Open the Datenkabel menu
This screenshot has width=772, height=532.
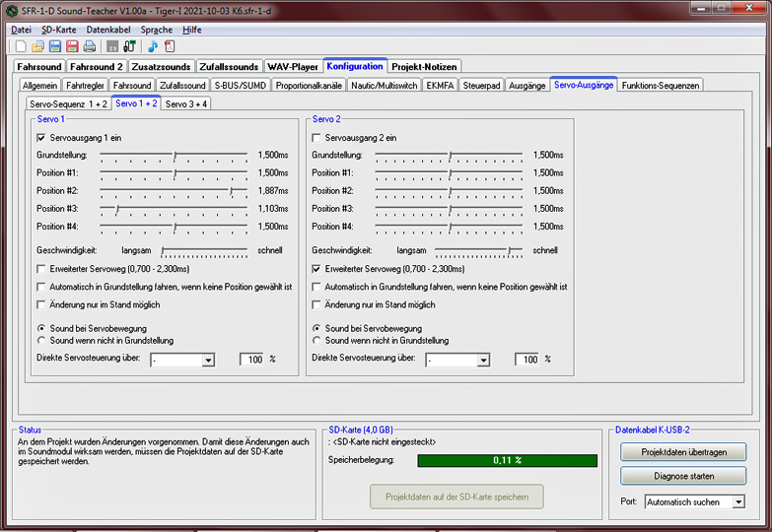click(x=108, y=30)
